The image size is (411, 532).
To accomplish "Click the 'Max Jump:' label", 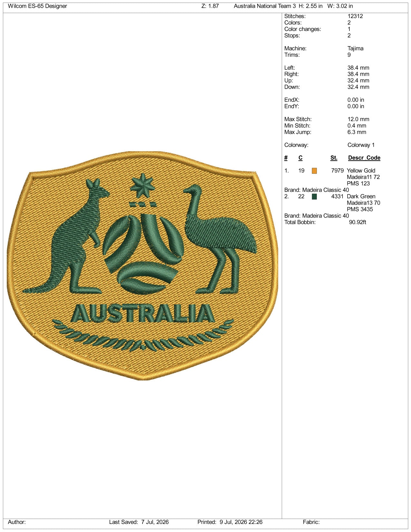I will (298, 132).
